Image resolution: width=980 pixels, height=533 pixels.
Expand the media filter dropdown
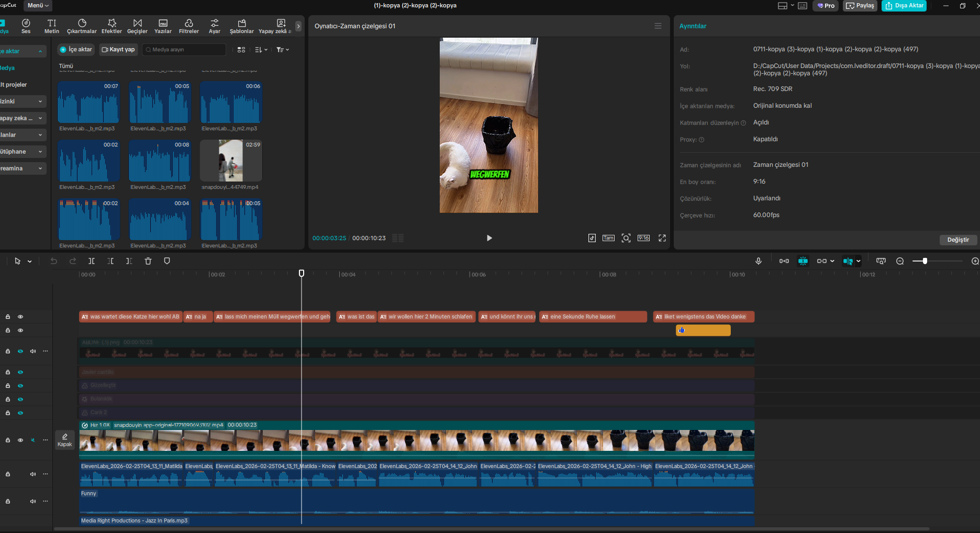[x=283, y=50]
